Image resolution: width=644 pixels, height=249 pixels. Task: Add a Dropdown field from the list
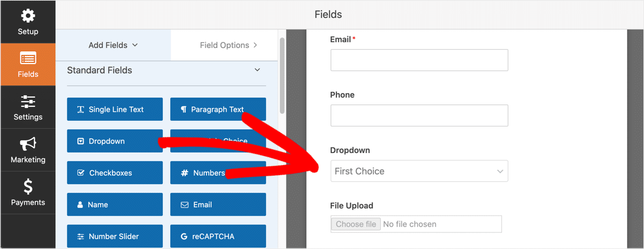[x=115, y=141]
